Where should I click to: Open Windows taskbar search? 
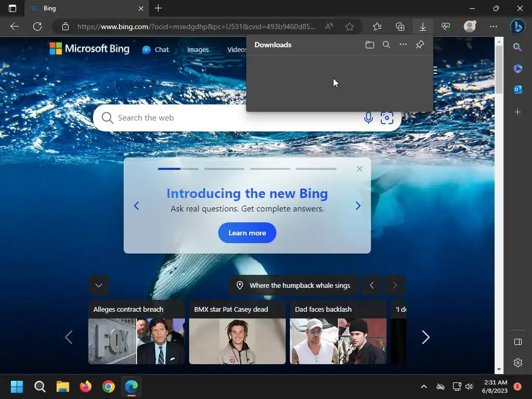(39, 387)
